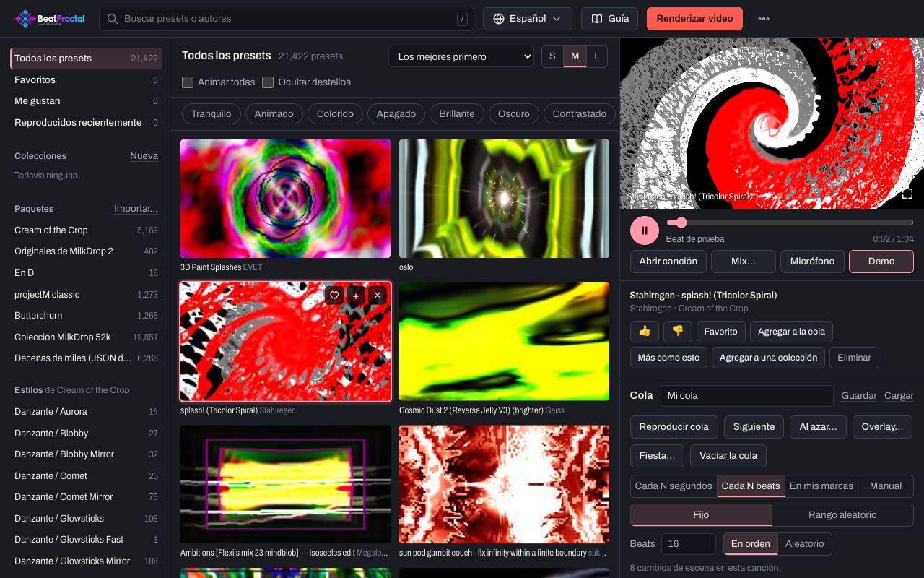Enable the Ocultar destellos checkbox
924x578 pixels.
(x=268, y=82)
